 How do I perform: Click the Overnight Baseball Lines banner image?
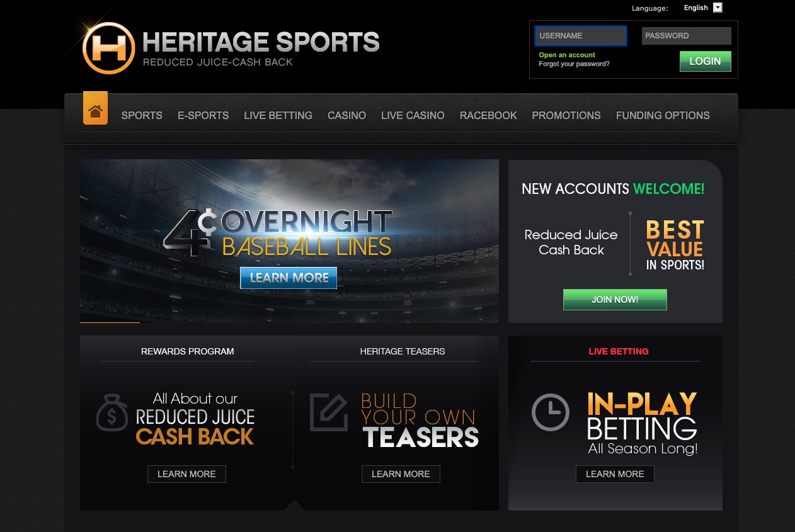click(x=289, y=241)
